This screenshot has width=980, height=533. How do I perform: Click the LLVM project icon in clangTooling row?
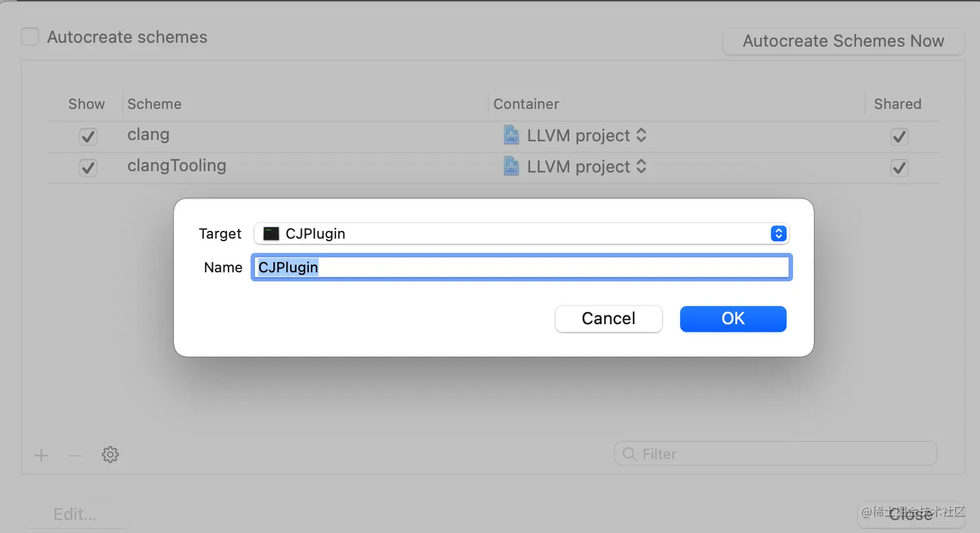click(511, 166)
